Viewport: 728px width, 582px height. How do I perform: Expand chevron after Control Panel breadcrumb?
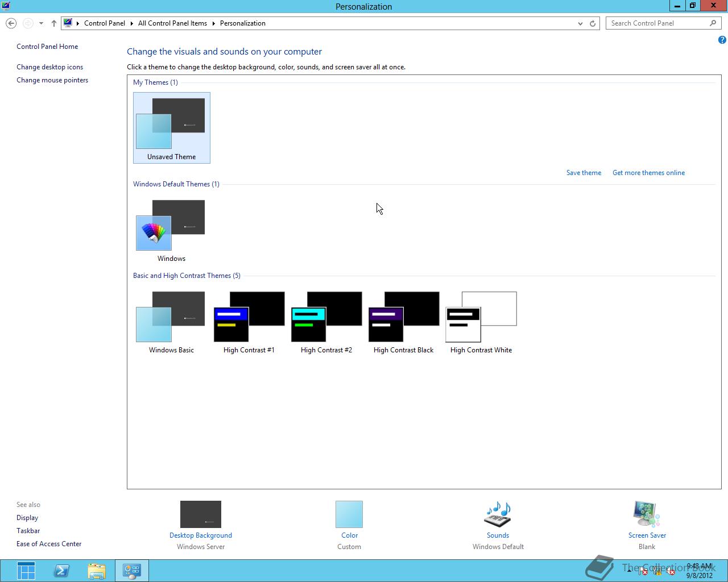tap(131, 23)
